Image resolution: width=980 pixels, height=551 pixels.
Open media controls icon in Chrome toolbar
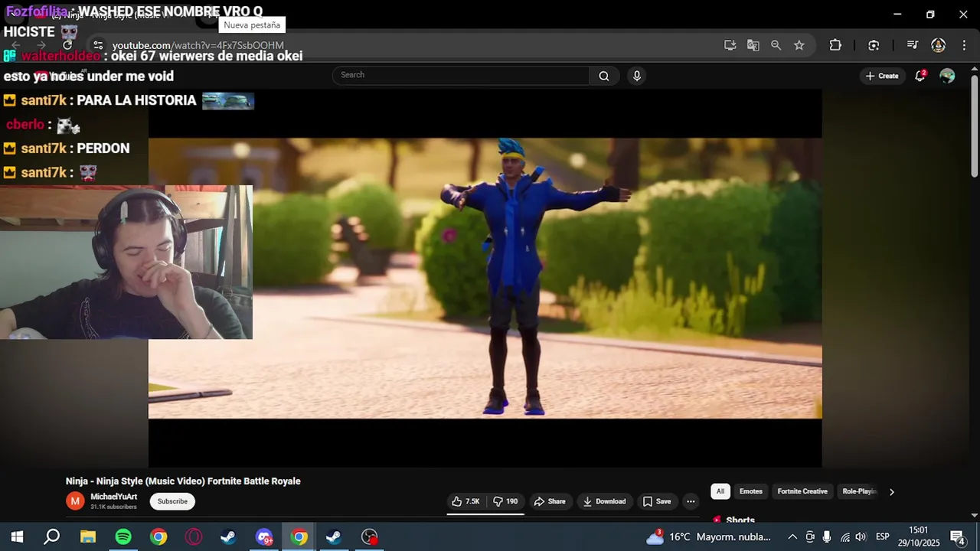(912, 45)
